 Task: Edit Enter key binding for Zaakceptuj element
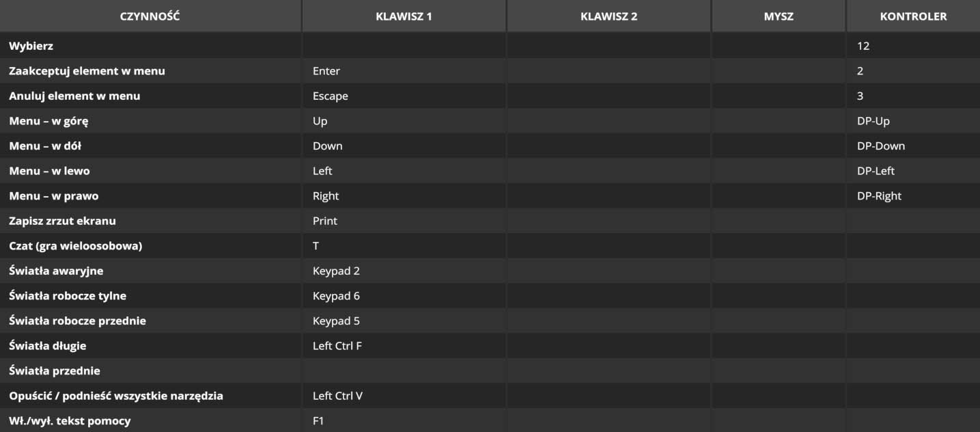point(404,71)
